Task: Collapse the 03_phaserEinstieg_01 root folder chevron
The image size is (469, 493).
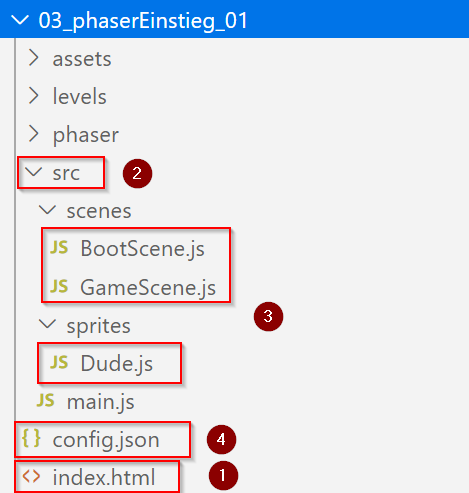Action: (x=20, y=20)
